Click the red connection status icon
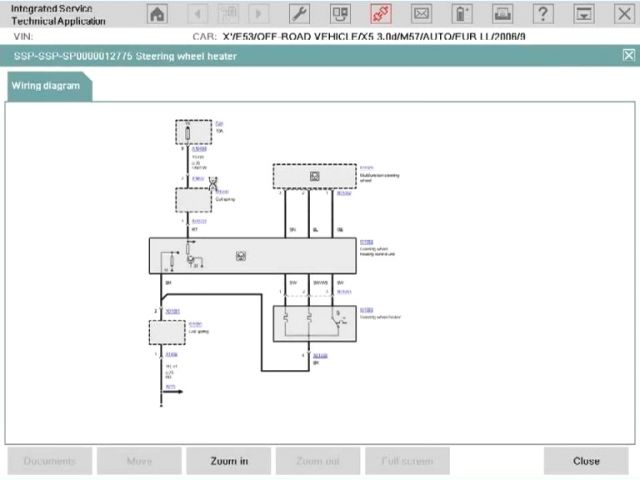Image resolution: width=640 pixels, height=480 pixels. pyautogui.click(x=380, y=14)
